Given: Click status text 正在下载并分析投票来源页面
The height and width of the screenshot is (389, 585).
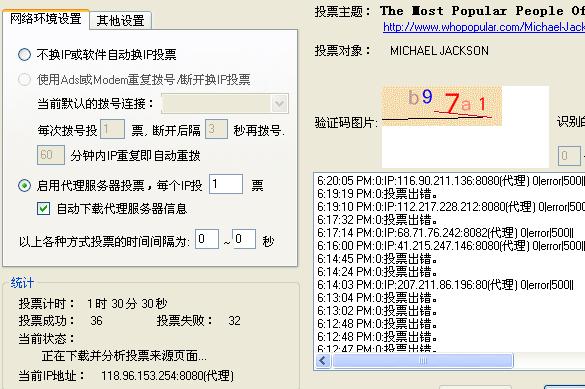Looking at the screenshot, I should click(124, 356).
